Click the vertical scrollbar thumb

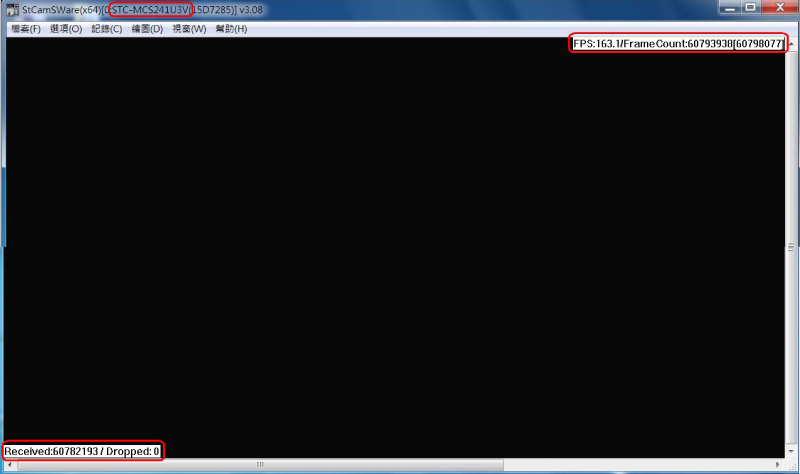click(791, 250)
